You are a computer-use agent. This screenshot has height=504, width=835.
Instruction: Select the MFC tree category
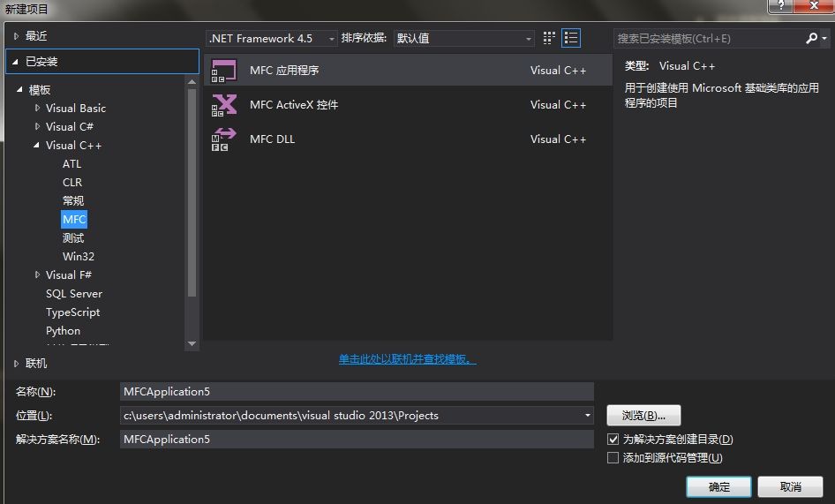click(x=74, y=220)
